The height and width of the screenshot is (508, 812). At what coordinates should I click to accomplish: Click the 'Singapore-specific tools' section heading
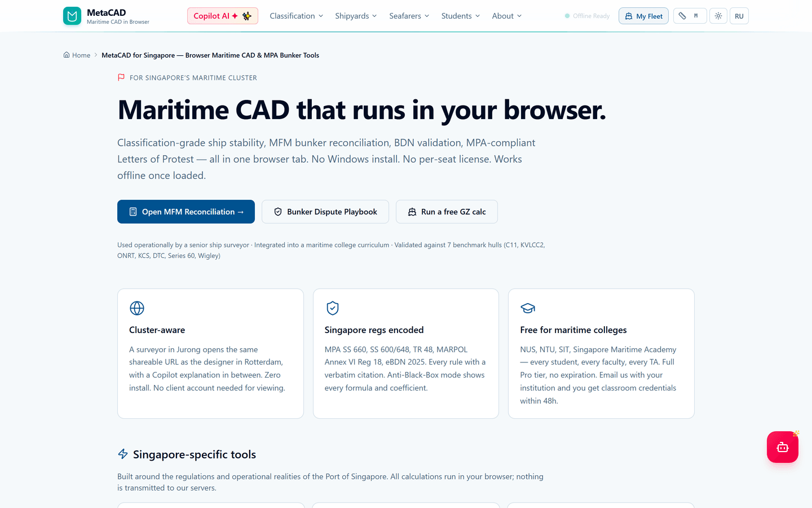195,454
